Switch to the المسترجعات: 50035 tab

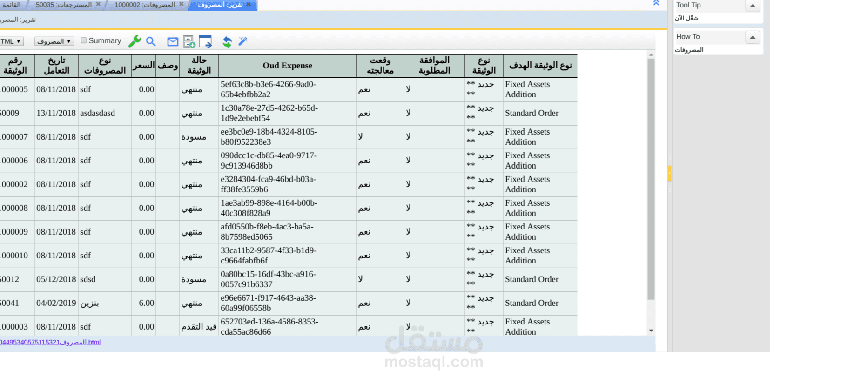pyautogui.click(x=64, y=5)
